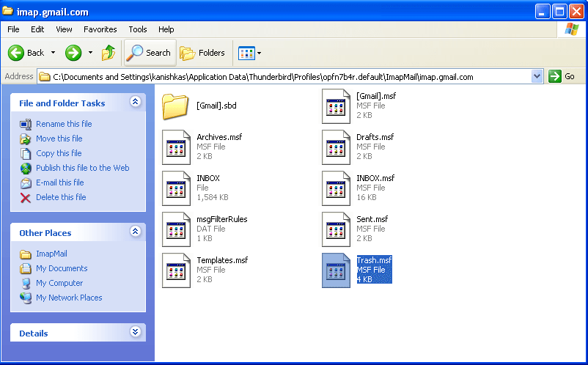Image resolution: width=588 pixels, height=365 pixels.
Task: Click Move this file link
Action: [59, 139]
